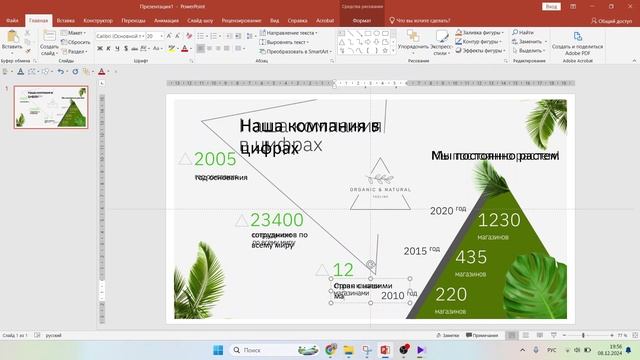The height and width of the screenshot is (360, 640).
Task: Click Create and Share Adobe PDF icon
Action: pos(578,36)
